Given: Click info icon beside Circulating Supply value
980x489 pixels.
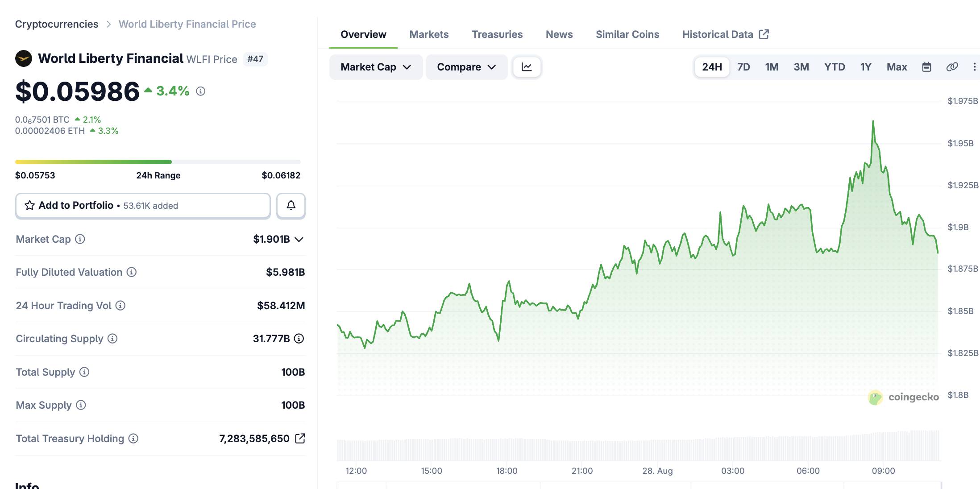Looking at the screenshot, I should [x=299, y=339].
